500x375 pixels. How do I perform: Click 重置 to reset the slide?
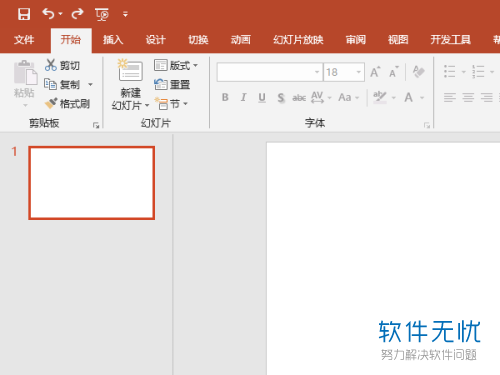(x=172, y=84)
